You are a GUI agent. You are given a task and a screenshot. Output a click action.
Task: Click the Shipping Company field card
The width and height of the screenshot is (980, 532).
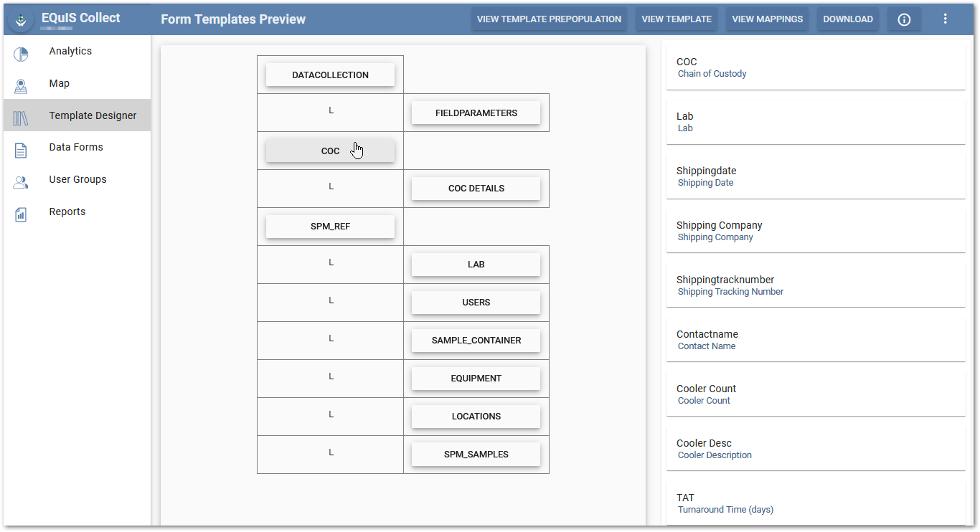816,231
